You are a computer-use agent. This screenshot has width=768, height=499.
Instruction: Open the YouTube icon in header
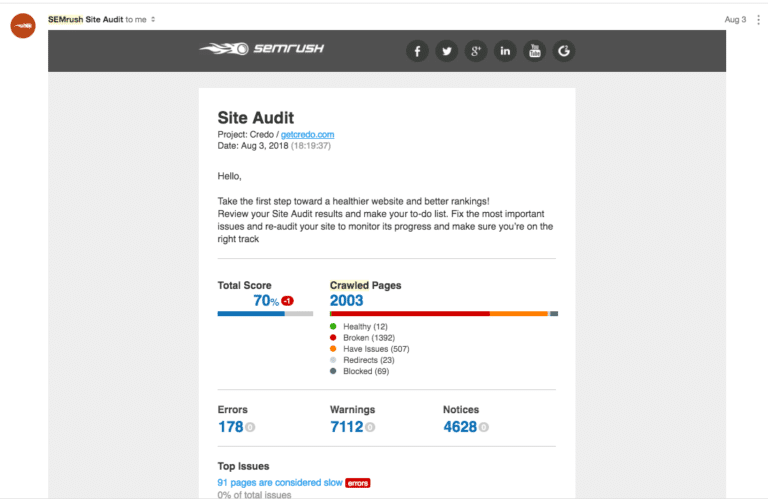535,51
